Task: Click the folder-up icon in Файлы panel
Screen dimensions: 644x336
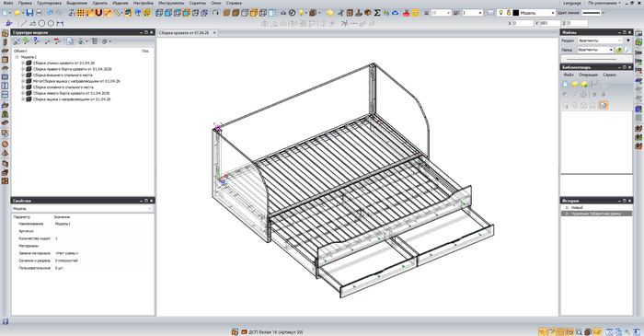Action: coord(619,50)
